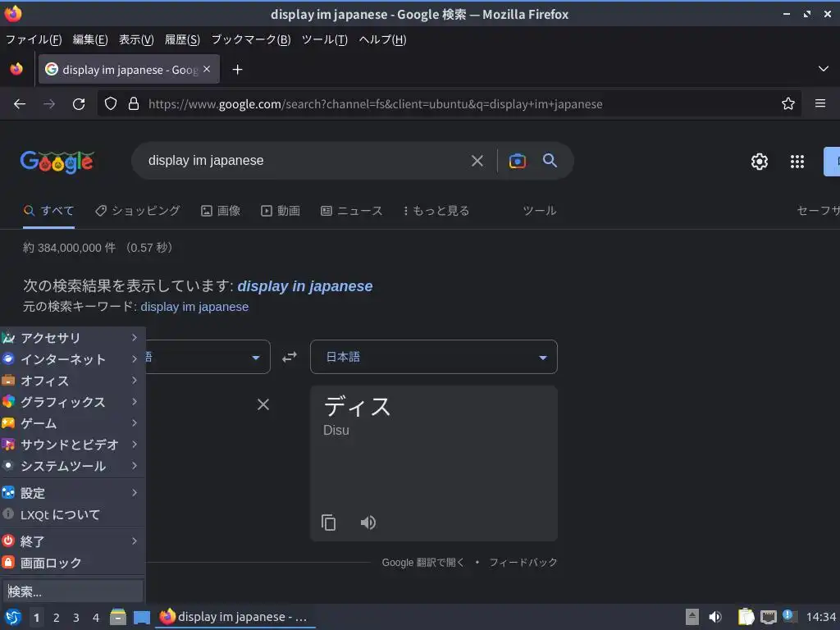The height and width of the screenshot is (630, 840).
Task: Open file manager taskbar launcher
Action: click(x=118, y=617)
